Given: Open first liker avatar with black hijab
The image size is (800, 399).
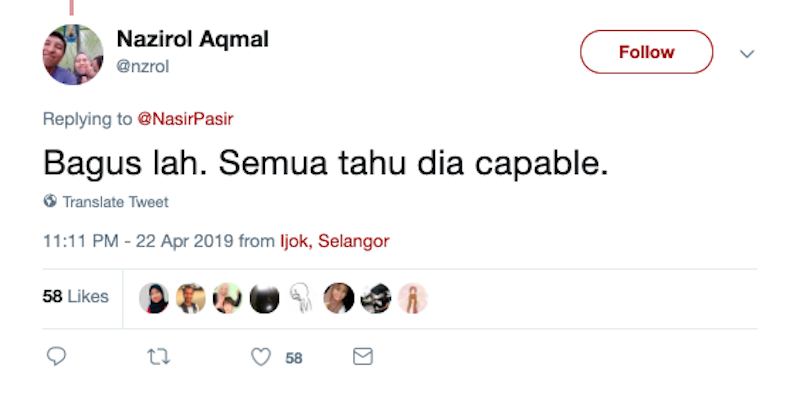Looking at the screenshot, I should pyautogui.click(x=154, y=298).
